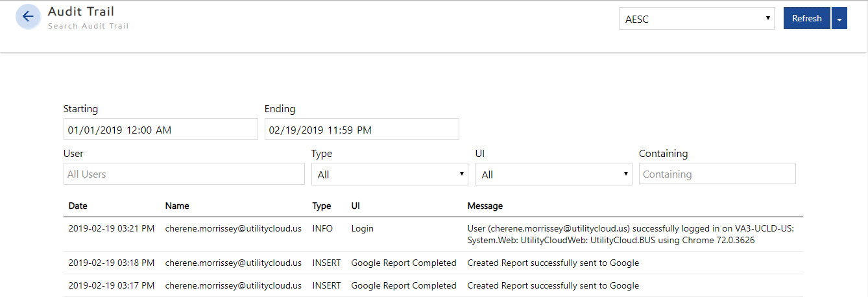Click the Ending date field

(x=361, y=130)
